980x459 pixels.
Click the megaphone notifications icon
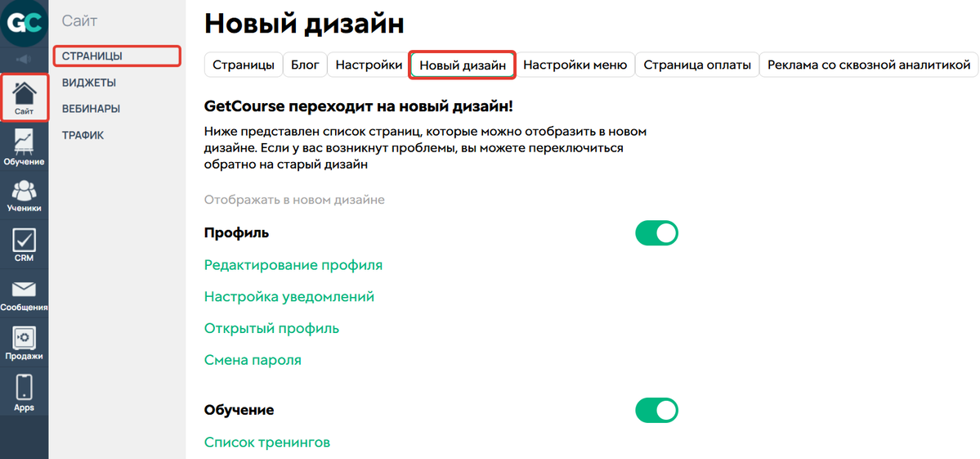click(x=25, y=60)
